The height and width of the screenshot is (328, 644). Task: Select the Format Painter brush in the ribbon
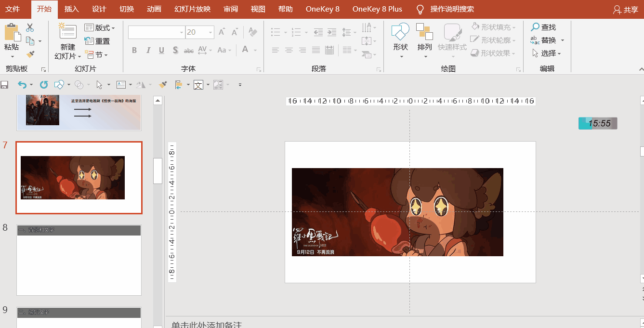30,54
